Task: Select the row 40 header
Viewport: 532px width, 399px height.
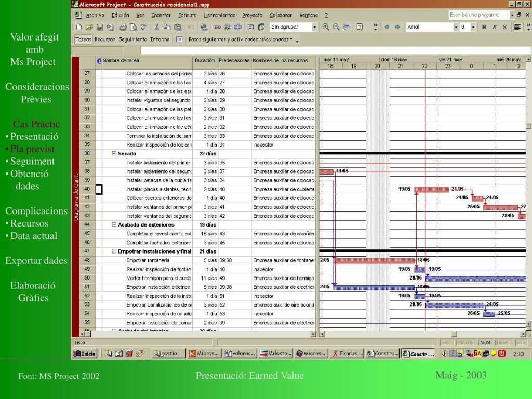Action: click(x=87, y=189)
